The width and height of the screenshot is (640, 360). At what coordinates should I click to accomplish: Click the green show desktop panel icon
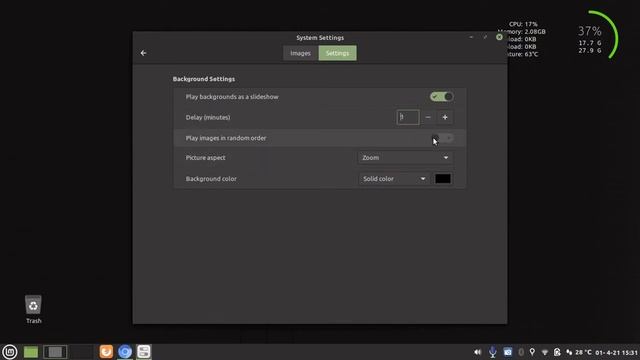[31, 352]
